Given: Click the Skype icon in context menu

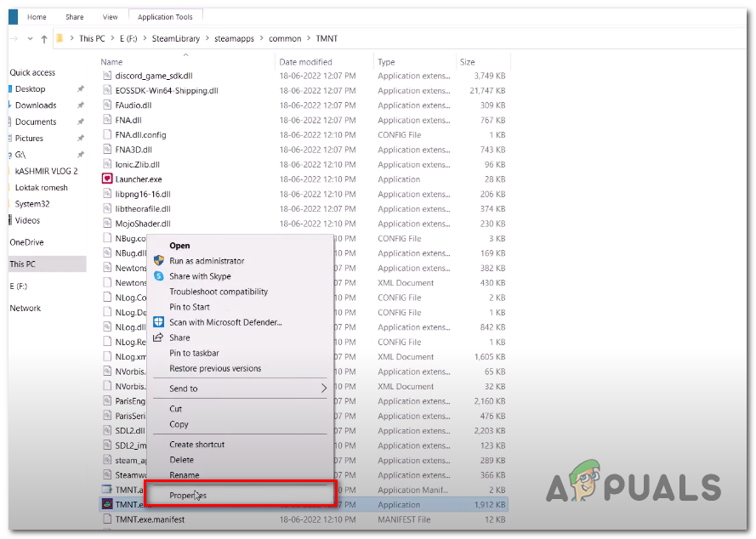Looking at the screenshot, I should coord(159,276).
